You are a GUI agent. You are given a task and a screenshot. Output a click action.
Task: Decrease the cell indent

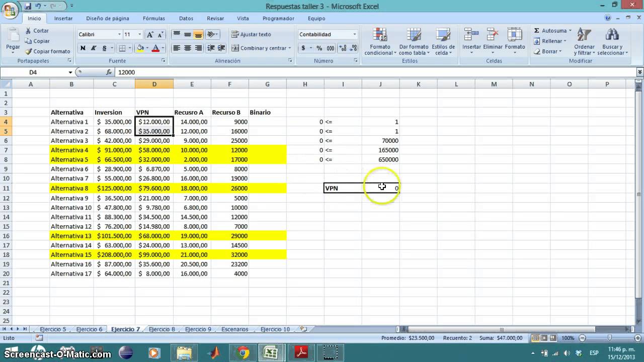[210, 48]
